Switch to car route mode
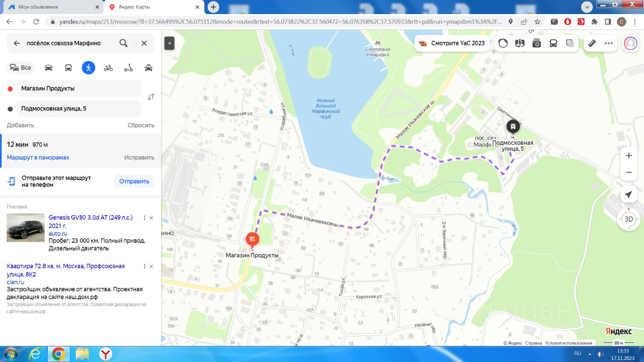Viewport: 644px width, 362px height. [x=48, y=67]
